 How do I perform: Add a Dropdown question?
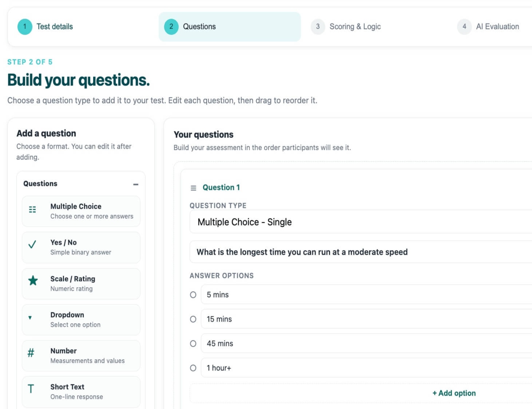(81, 320)
